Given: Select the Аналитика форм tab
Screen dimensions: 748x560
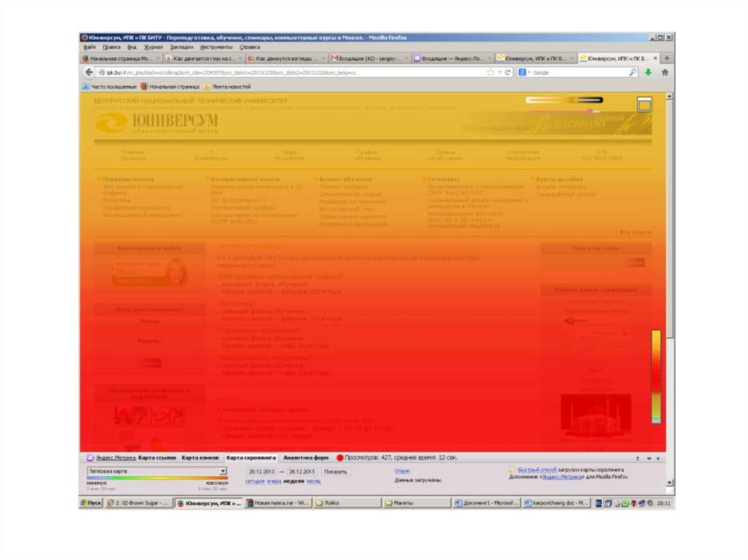Looking at the screenshot, I should pos(306,458).
